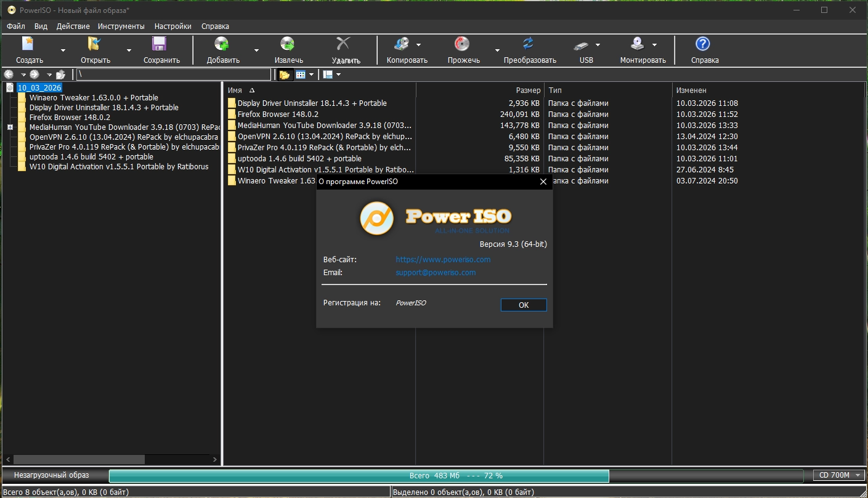Viewport: 868px width, 498px height.
Task: Open the Файл menu
Action: click(x=16, y=26)
